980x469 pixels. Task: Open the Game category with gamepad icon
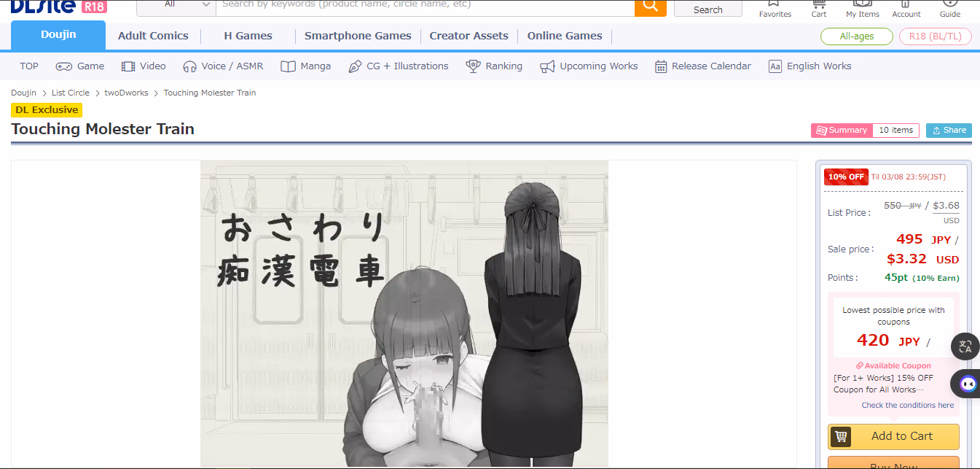pos(80,66)
